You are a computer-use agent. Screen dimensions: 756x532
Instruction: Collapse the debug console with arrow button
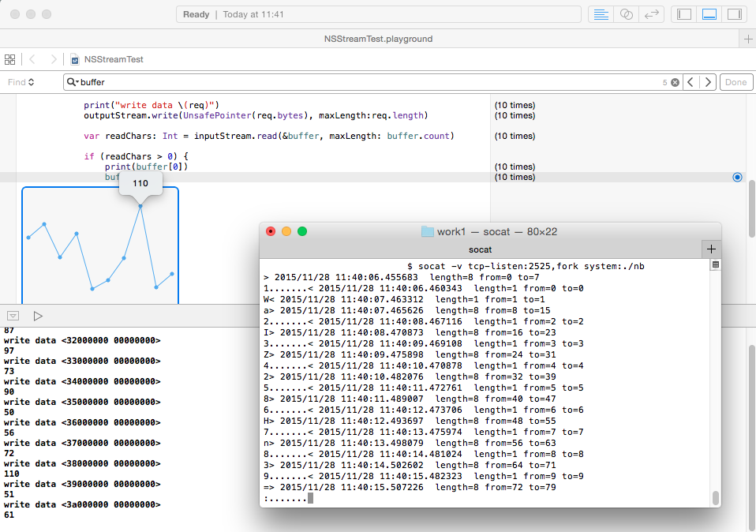tap(13, 316)
